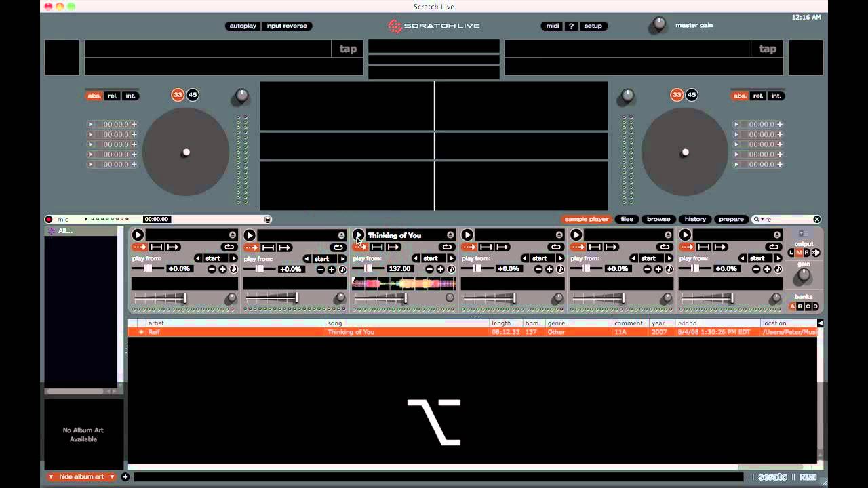Click next play-from arrow on first slot

click(x=234, y=258)
